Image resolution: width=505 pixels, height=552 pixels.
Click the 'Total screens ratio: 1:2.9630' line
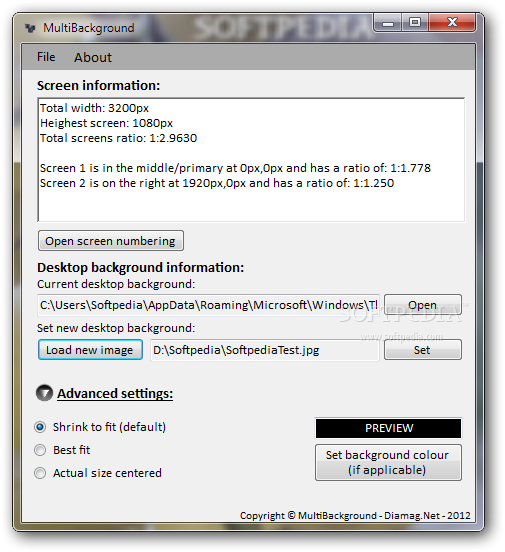click(118, 138)
